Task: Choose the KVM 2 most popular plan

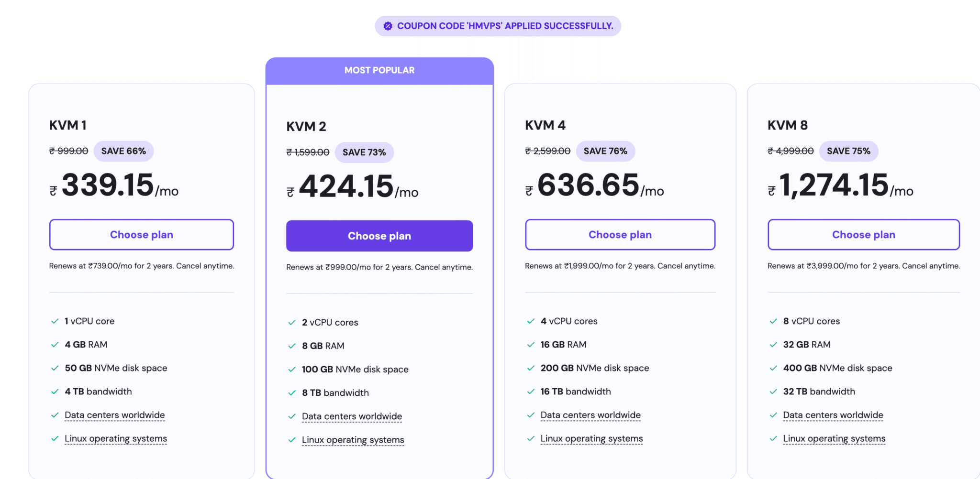Action: [379, 236]
